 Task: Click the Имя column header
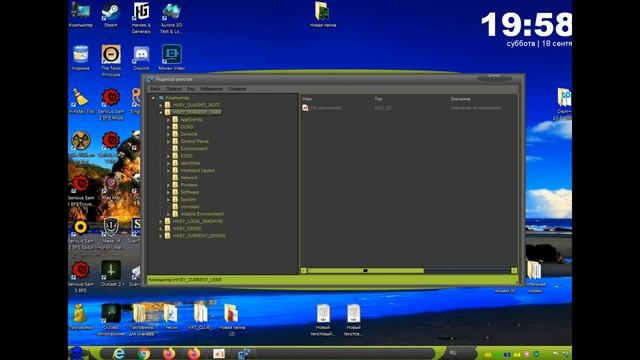pos(307,99)
